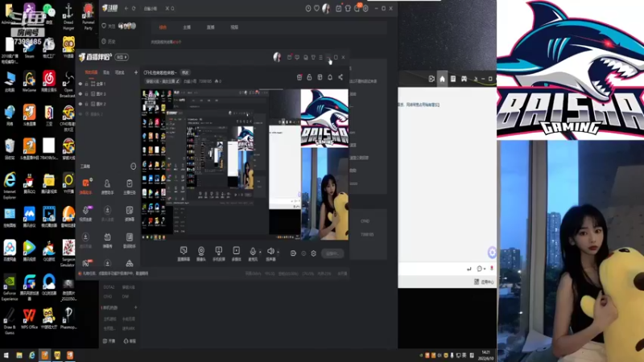The image size is (644, 362).
Task: Open the orange danmaku assistant tool
Action: coord(85,186)
